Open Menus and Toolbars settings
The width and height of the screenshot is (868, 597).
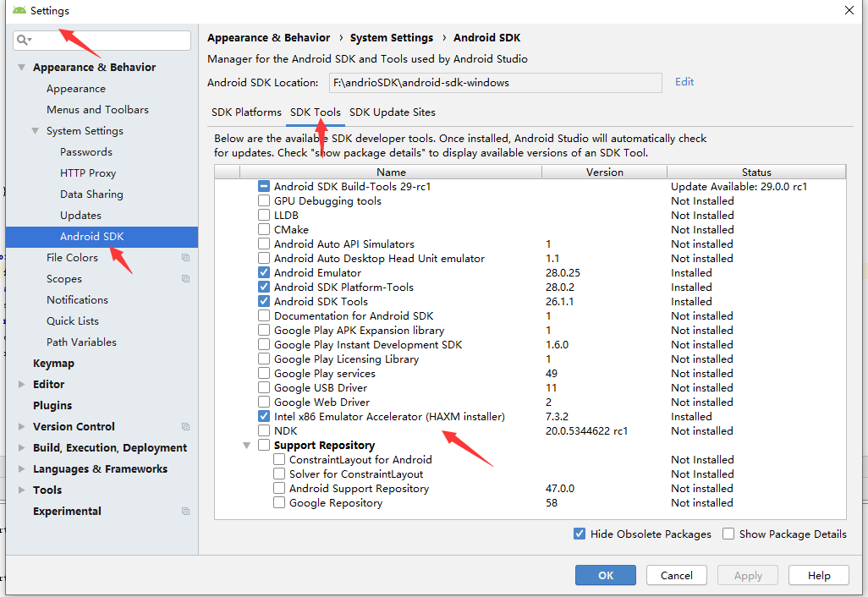(x=97, y=110)
